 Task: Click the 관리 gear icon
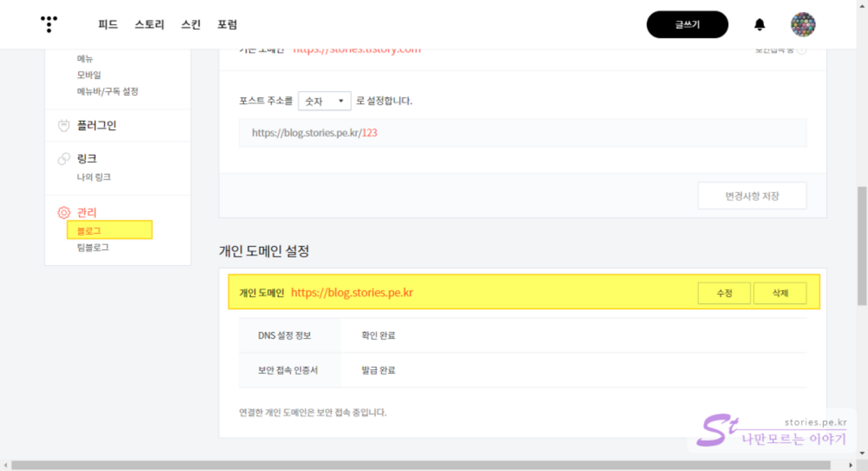point(64,213)
